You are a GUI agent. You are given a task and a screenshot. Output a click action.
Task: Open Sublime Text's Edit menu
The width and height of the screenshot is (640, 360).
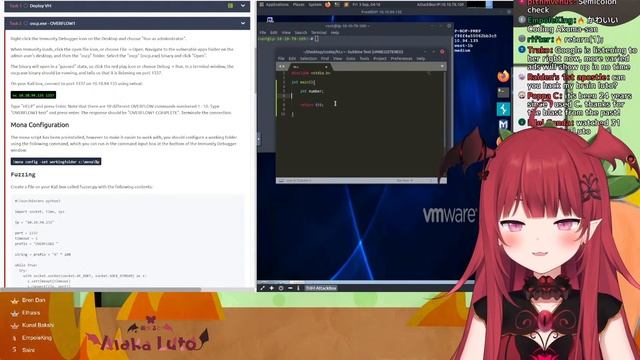292,59
